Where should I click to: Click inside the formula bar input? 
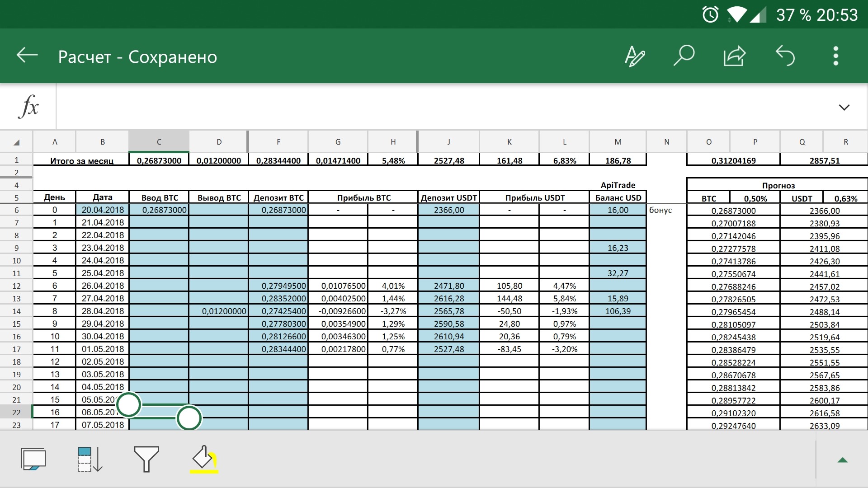(x=443, y=107)
